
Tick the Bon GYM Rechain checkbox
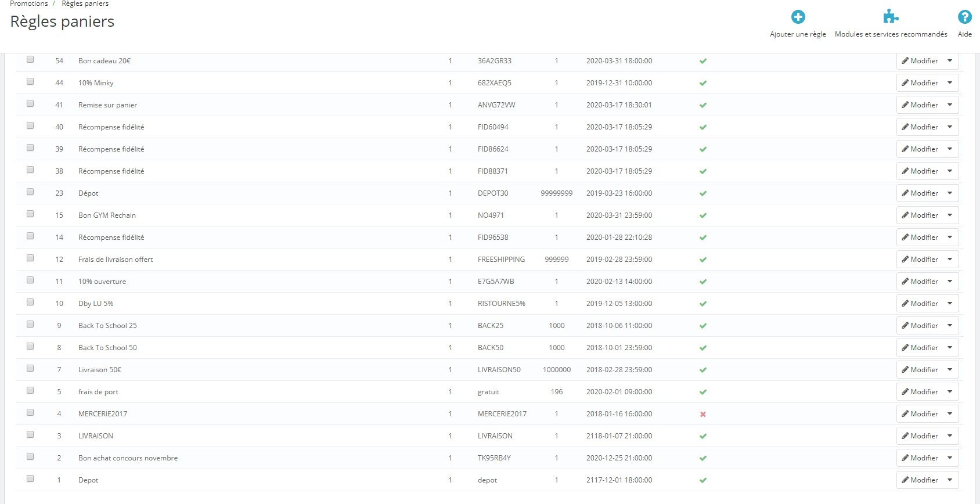tap(30, 214)
